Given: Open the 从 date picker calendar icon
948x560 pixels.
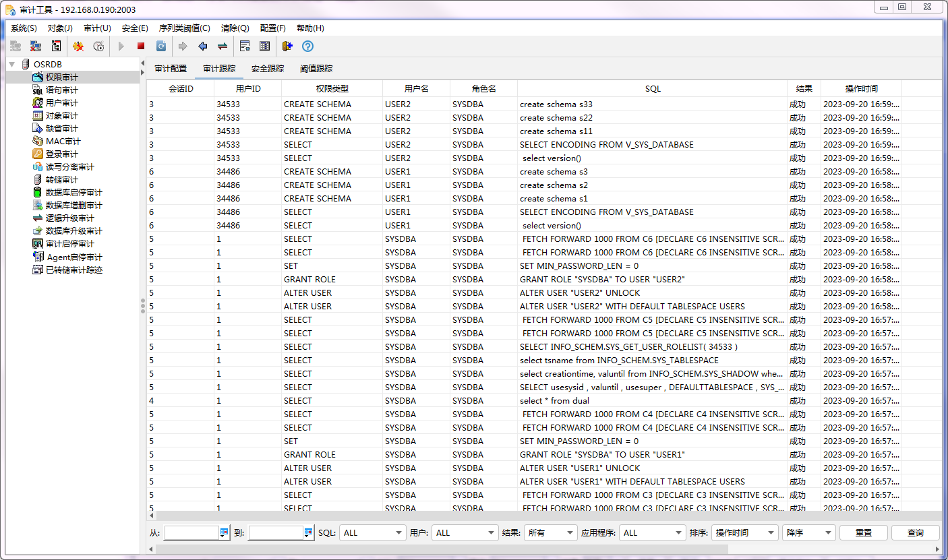Looking at the screenshot, I should click(x=225, y=532).
